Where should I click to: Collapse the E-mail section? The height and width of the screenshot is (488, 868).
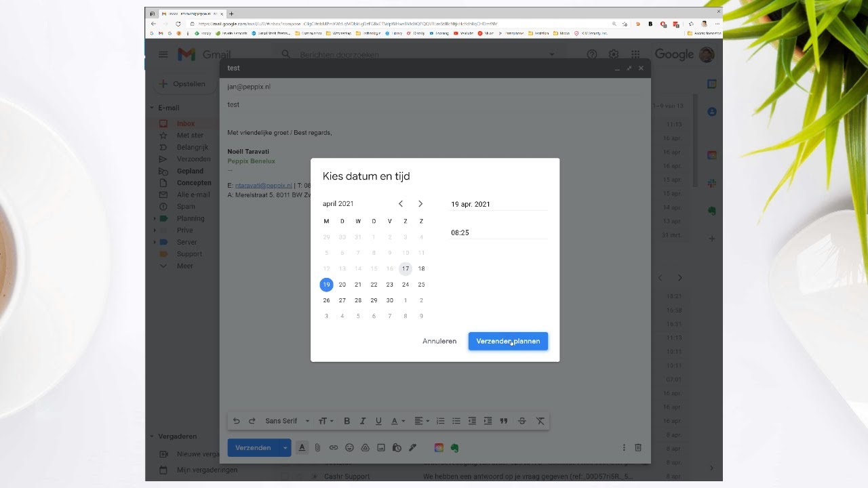click(153, 108)
